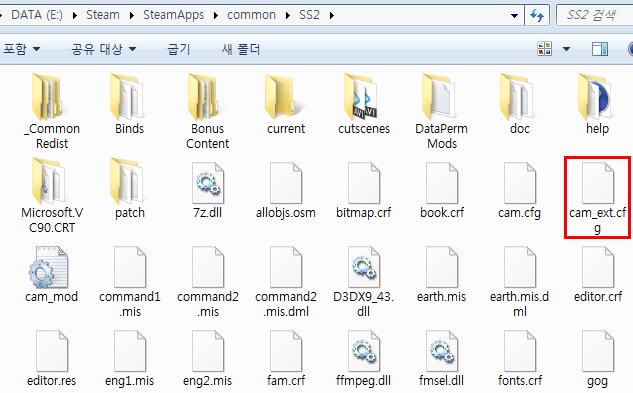Select the eng2.mis file

click(208, 359)
